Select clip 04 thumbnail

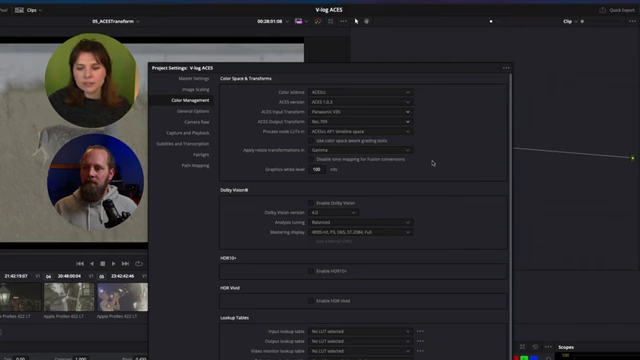(x=69, y=297)
